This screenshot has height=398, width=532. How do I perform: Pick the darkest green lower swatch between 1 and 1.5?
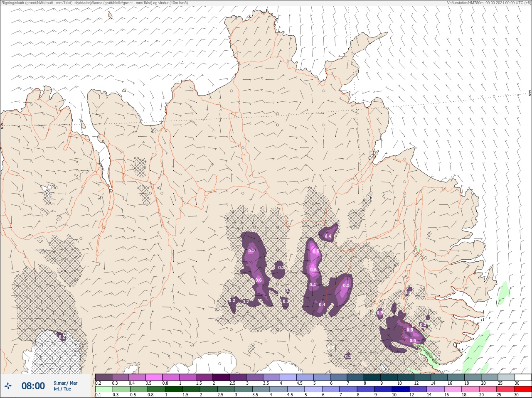(173, 389)
